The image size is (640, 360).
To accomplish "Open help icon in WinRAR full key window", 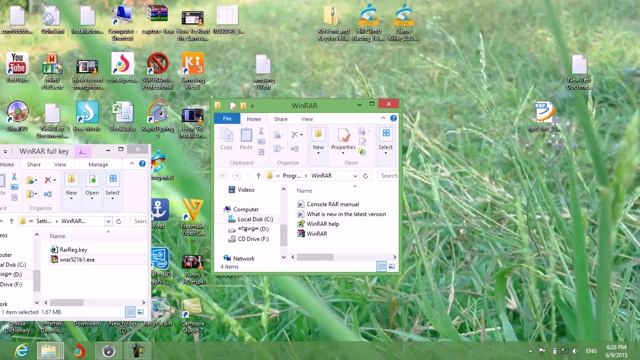I will tap(142, 164).
